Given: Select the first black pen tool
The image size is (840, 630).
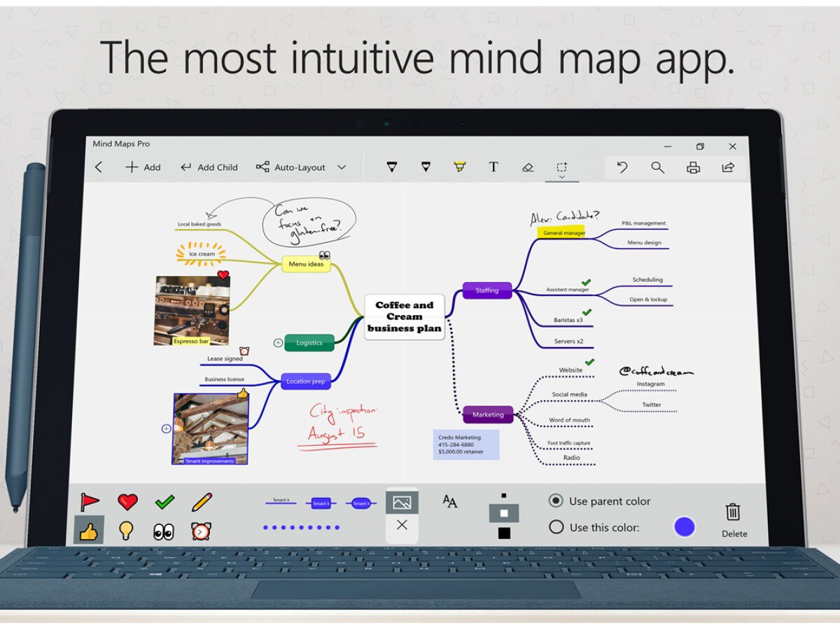Looking at the screenshot, I should (x=392, y=167).
